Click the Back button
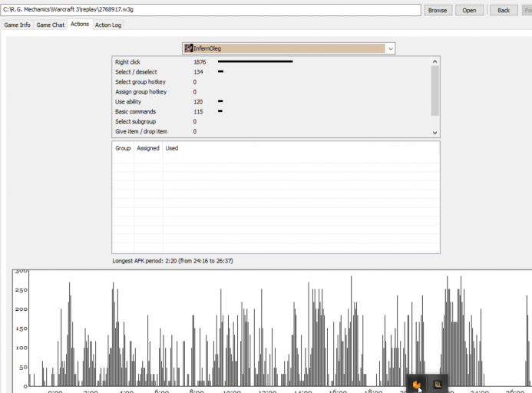The width and height of the screenshot is (532, 393). click(504, 10)
